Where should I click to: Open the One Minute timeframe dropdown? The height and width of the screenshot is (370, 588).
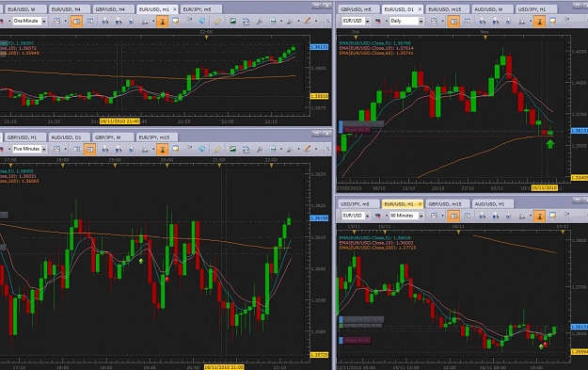(44, 22)
